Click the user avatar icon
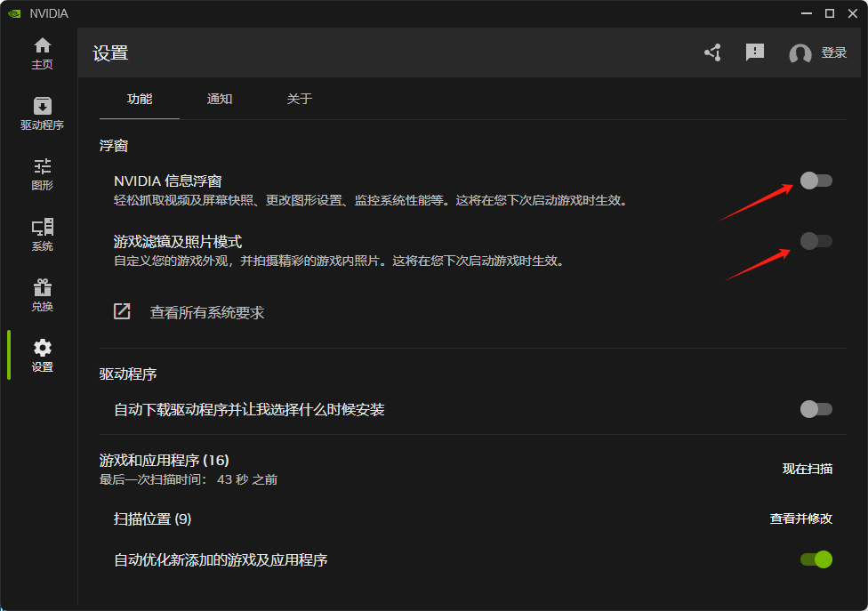The image size is (868, 611). pyautogui.click(x=800, y=53)
